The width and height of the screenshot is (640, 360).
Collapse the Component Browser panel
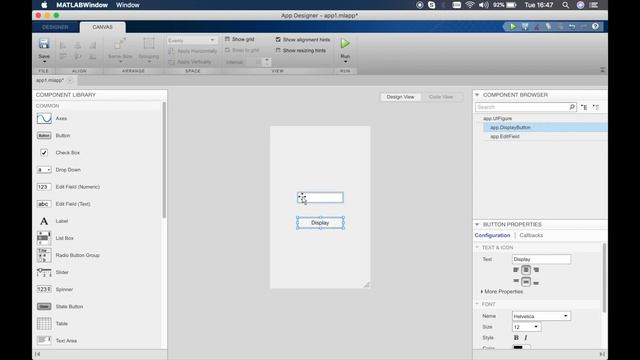[x=477, y=95]
